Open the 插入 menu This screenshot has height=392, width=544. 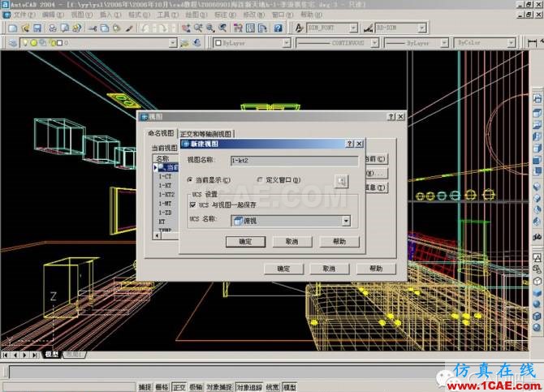(110, 15)
